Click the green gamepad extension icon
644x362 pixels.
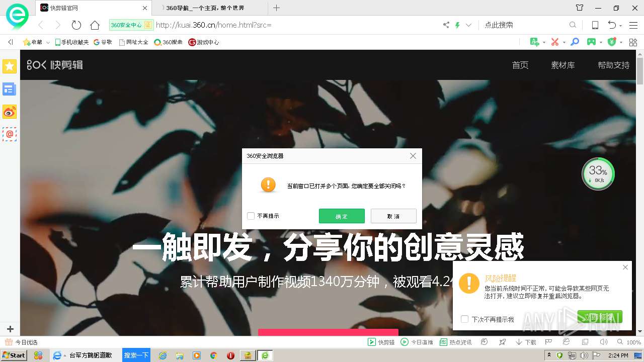592,42
